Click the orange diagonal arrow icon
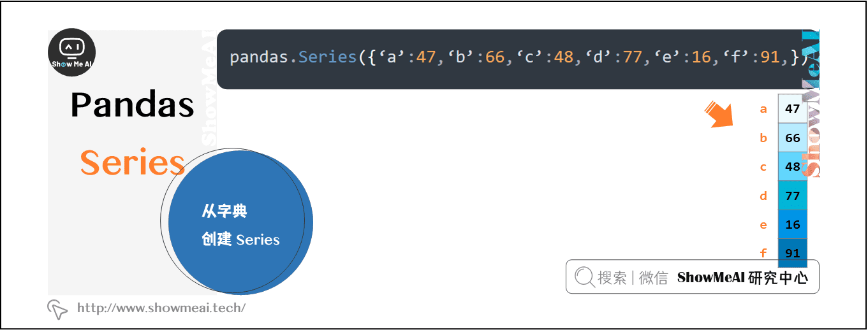The image size is (868, 330). click(719, 115)
